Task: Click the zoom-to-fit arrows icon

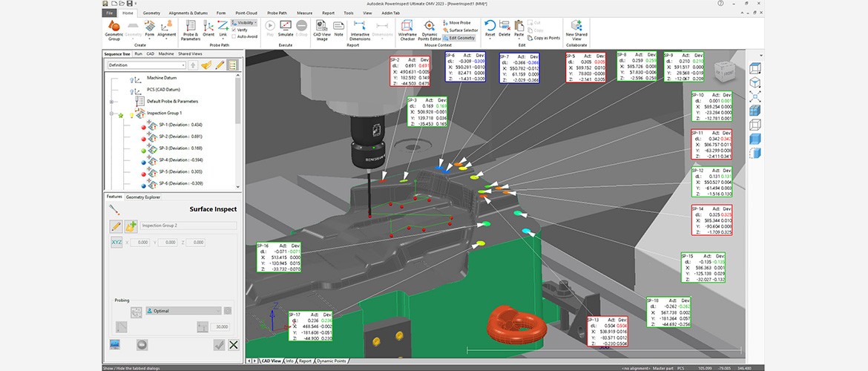Action: click(754, 97)
